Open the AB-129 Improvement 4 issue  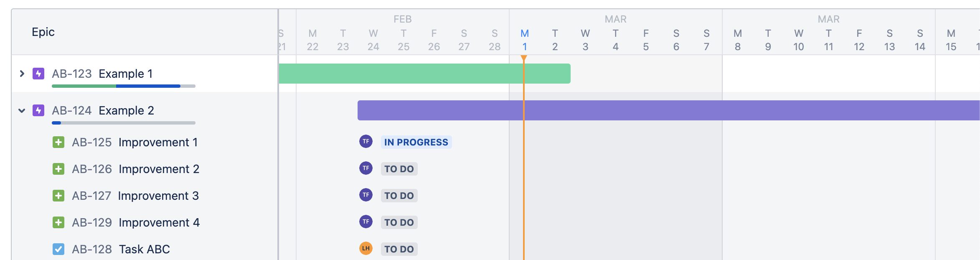click(136, 222)
